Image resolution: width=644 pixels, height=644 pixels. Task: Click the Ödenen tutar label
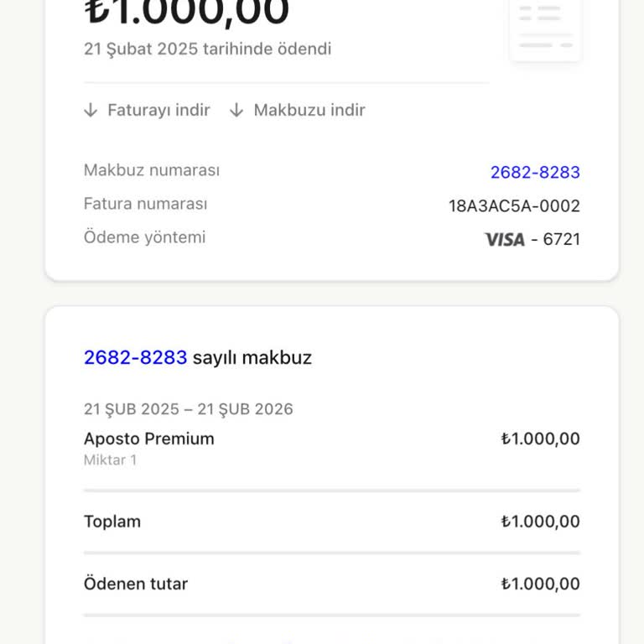(x=136, y=584)
